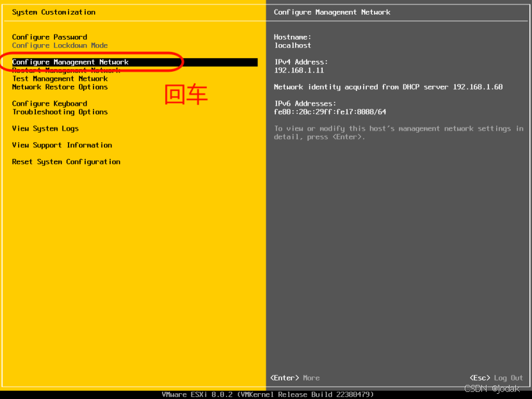
Task: Select View System Logs entry
Action: coord(45,129)
